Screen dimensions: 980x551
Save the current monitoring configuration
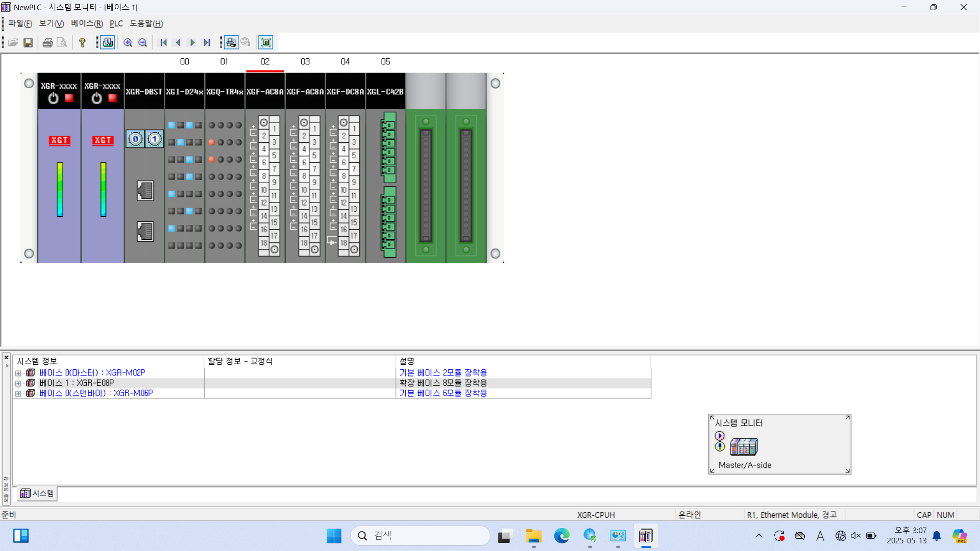pyautogui.click(x=28, y=42)
